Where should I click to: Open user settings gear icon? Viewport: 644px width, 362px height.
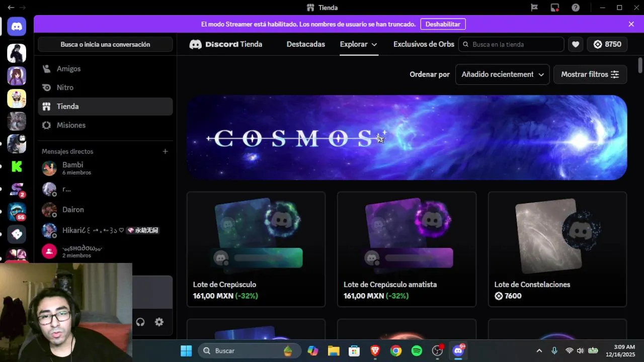pyautogui.click(x=159, y=322)
